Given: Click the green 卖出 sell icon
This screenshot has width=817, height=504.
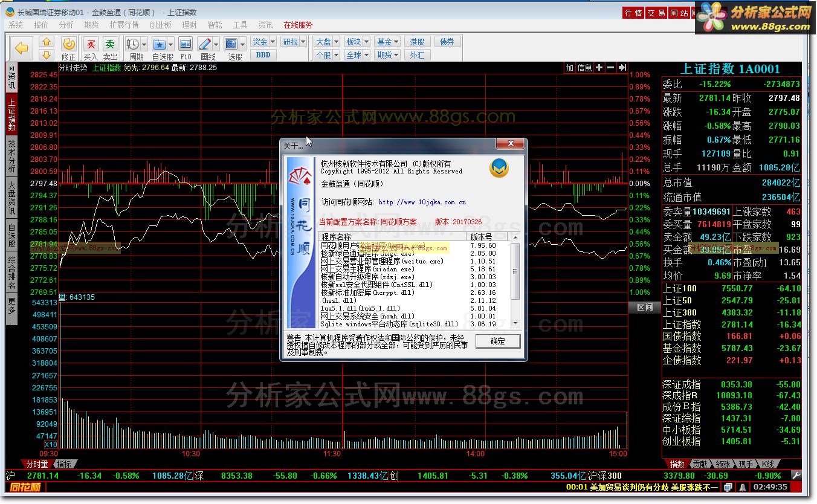Looking at the screenshot, I should (109, 44).
